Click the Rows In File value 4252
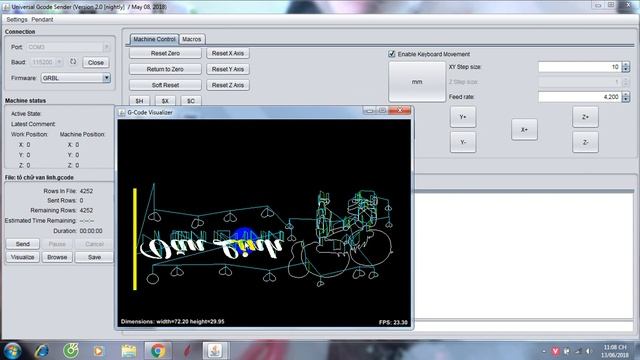This screenshot has width=640, height=360. (x=87, y=191)
